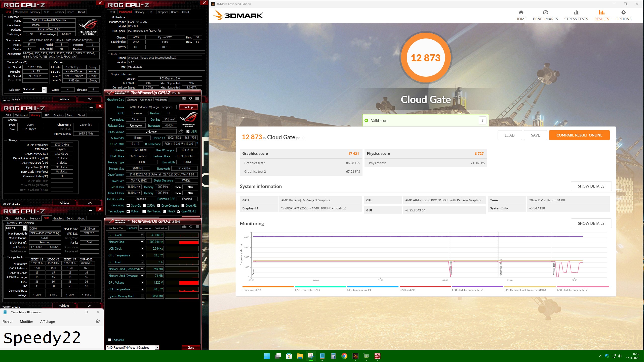Open Microsoft Store from the taskbar
The width and height of the screenshot is (644, 362).
[x=289, y=356]
